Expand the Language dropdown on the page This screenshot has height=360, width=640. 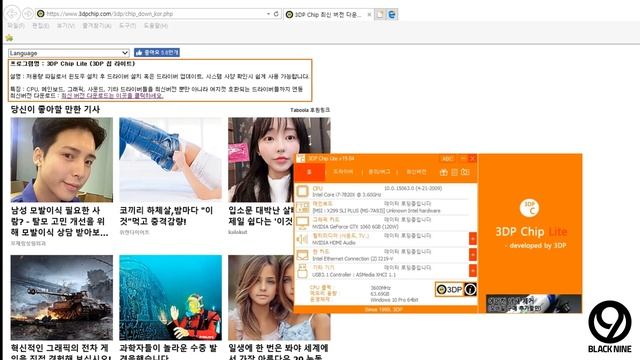[x=69, y=53]
